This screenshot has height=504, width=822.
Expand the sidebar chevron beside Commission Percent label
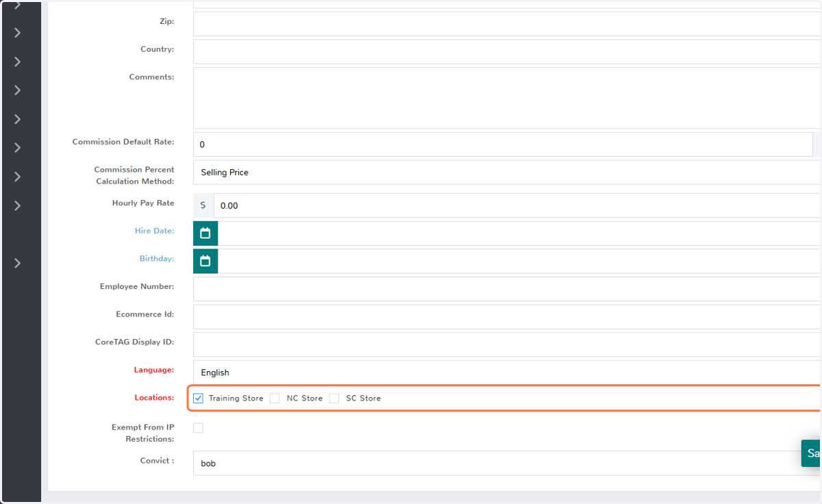[x=18, y=177]
